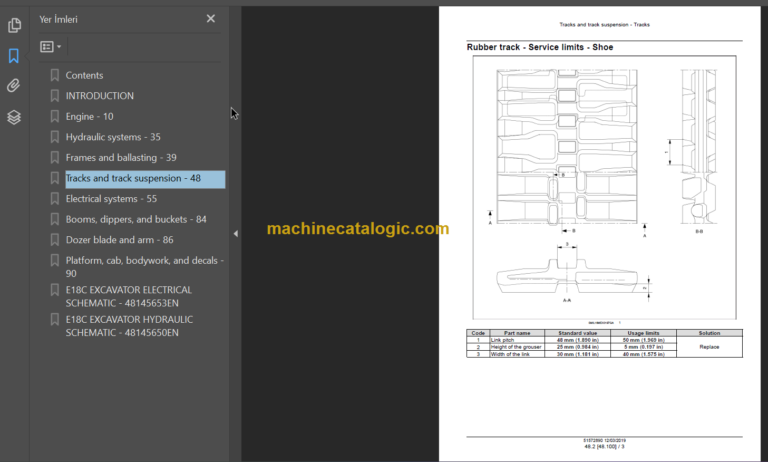768x462 pixels.
Task: Click the Yer İmleri panel title
Action: click(58, 20)
